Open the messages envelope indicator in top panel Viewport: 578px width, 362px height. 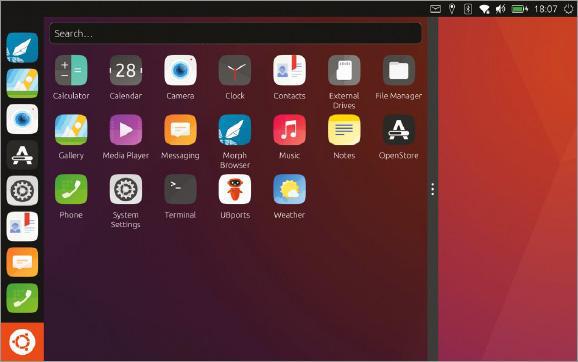coord(435,9)
